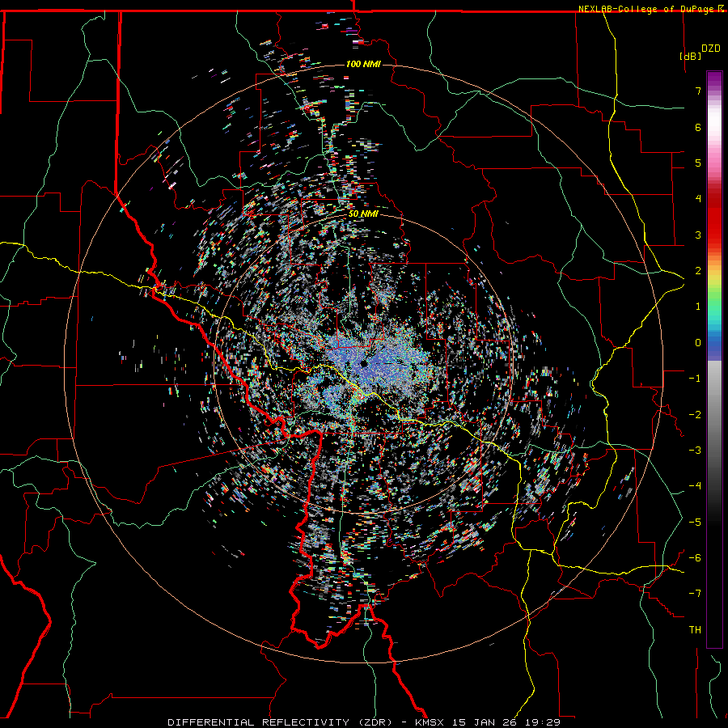Click the ZDR color scale bar
Screen dimensions: 728x728
coord(714,359)
